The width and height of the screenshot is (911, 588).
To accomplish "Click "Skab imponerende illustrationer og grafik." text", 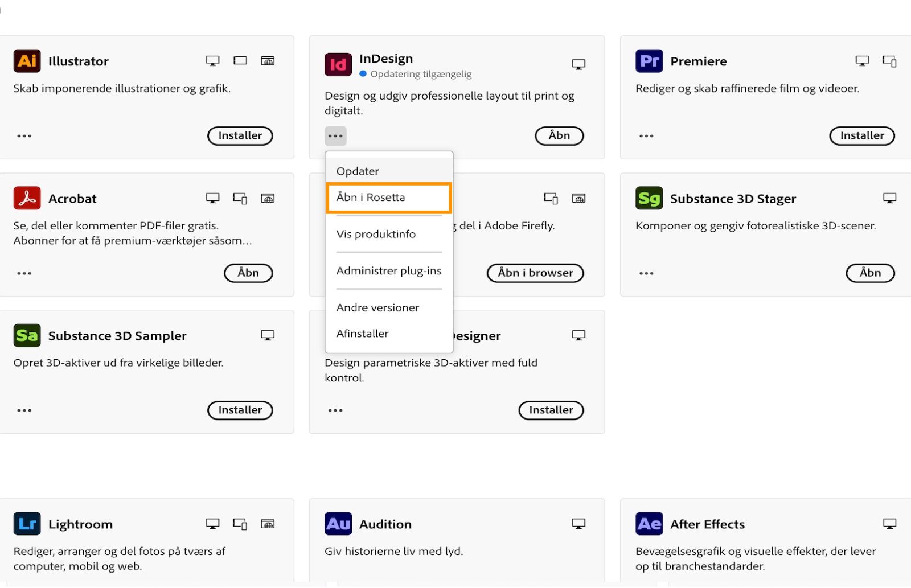I will pos(122,88).
